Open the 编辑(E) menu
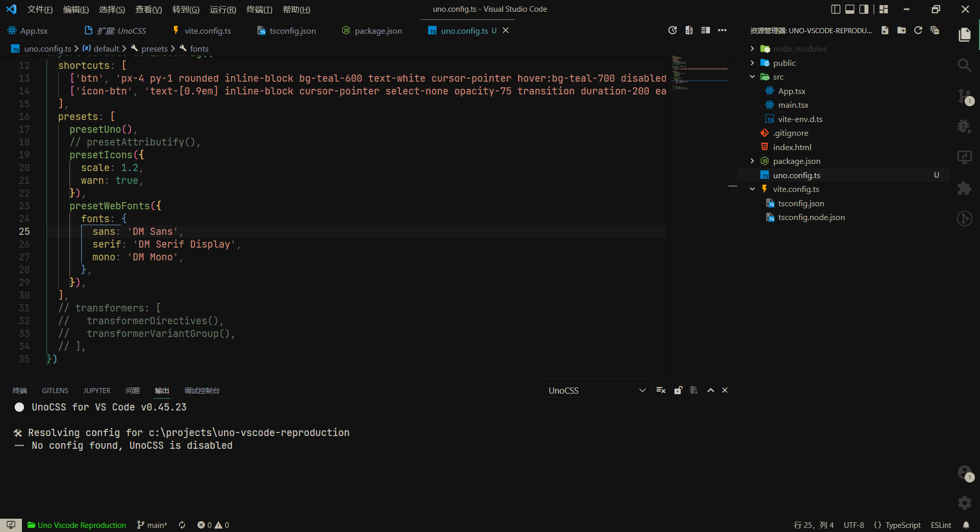 click(76, 9)
